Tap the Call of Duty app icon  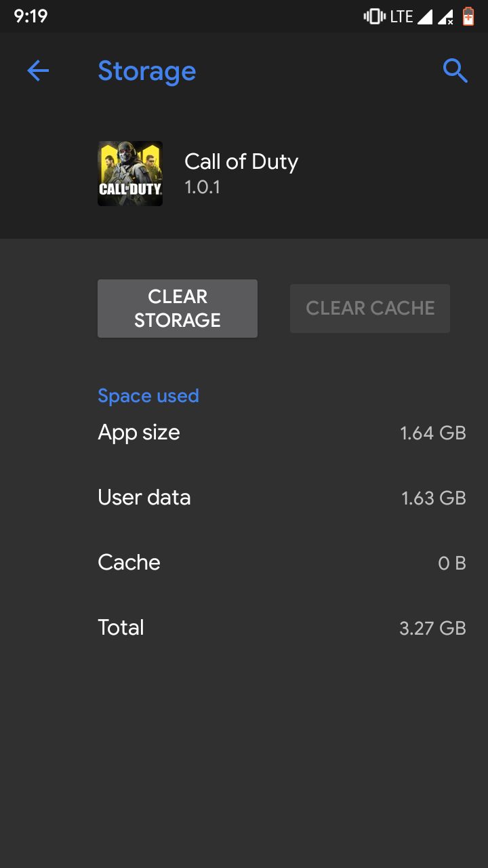(130, 174)
